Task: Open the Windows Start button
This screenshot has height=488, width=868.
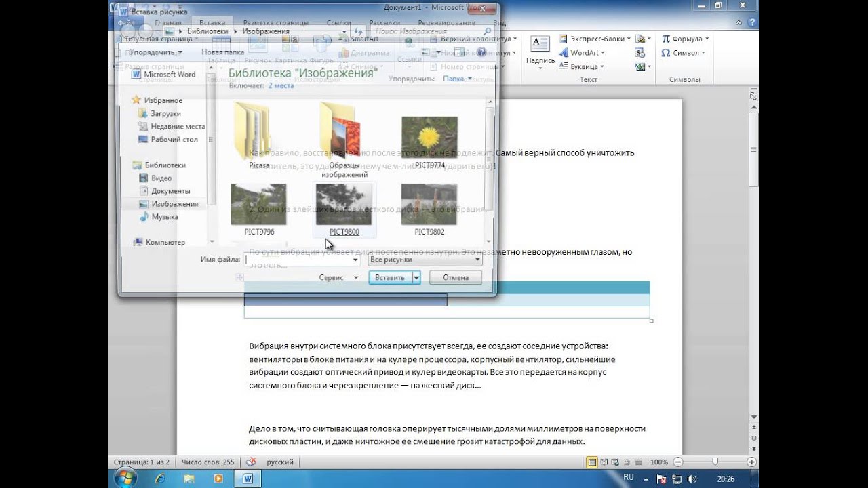Action: pyautogui.click(x=125, y=478)
